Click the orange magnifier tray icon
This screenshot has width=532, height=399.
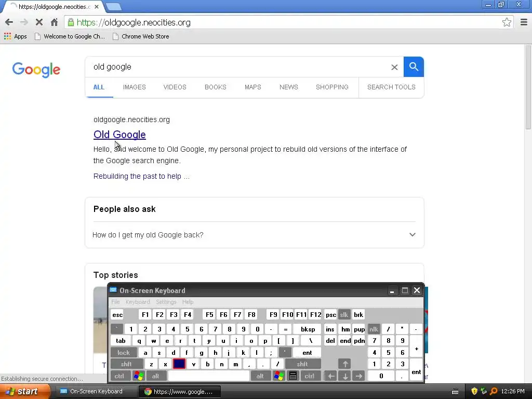[x=494, y=391]
